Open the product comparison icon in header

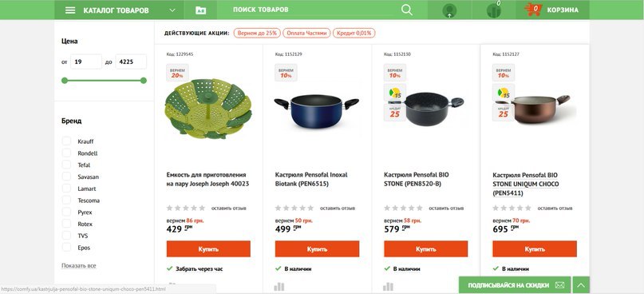click(494, 10)
